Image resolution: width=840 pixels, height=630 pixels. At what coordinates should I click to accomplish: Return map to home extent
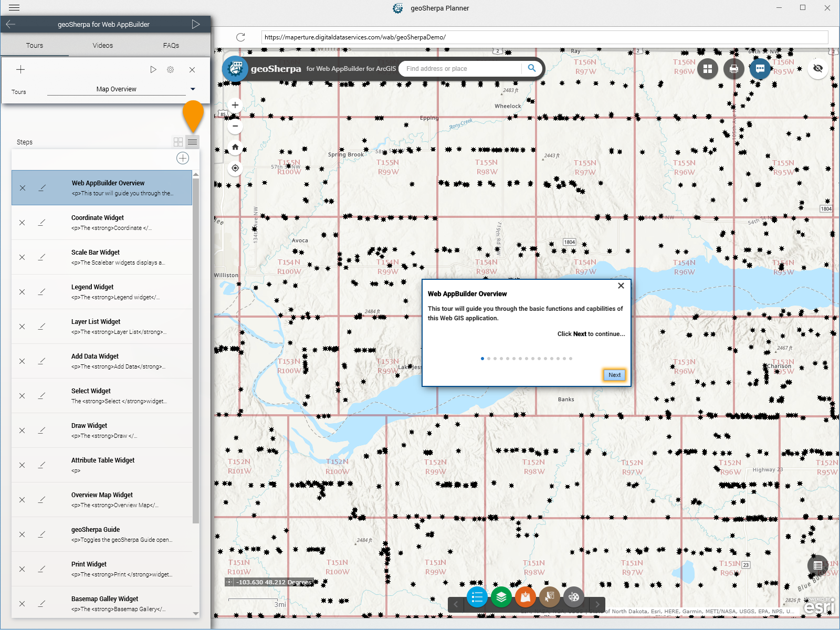235,147
